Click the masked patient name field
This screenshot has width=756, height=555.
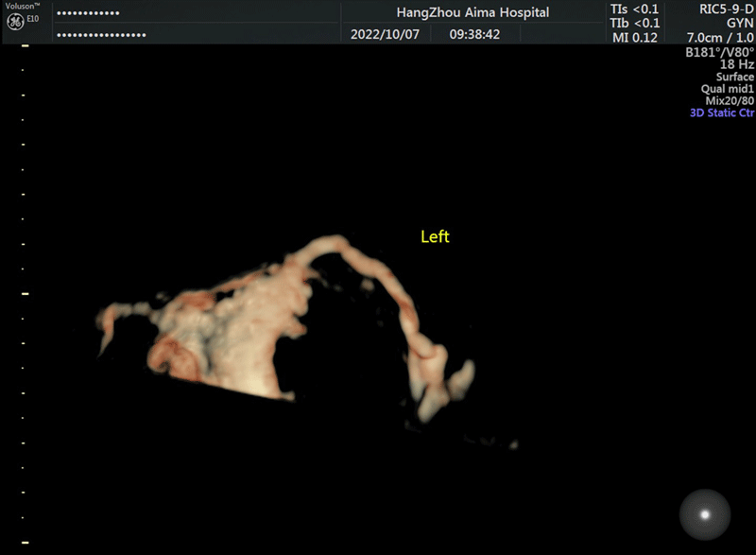pos(89,14)
